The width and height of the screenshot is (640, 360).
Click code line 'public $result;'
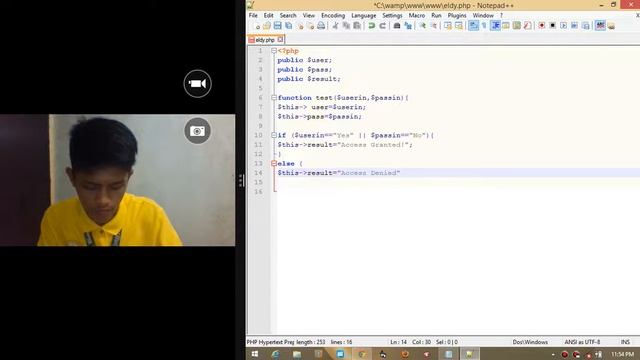[309, 79]
